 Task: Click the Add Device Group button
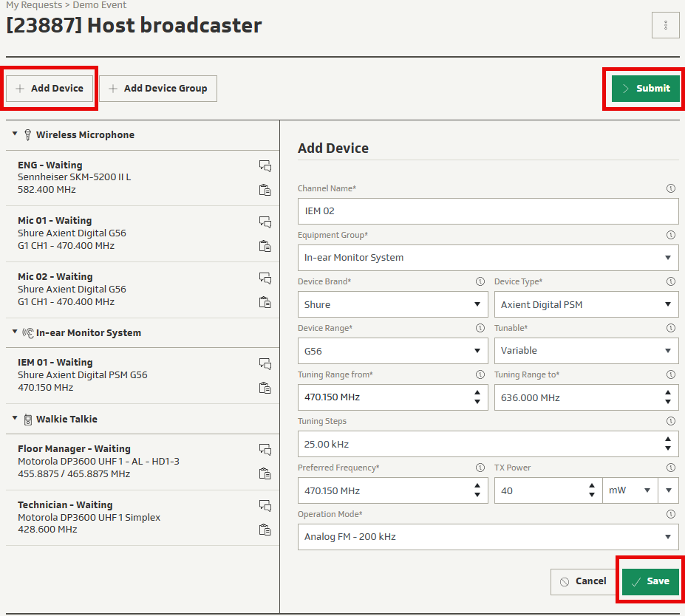(158, 89)
